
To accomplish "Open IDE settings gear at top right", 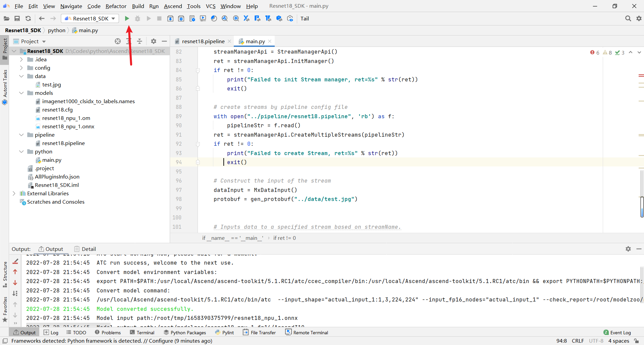I will pos(639,18).
